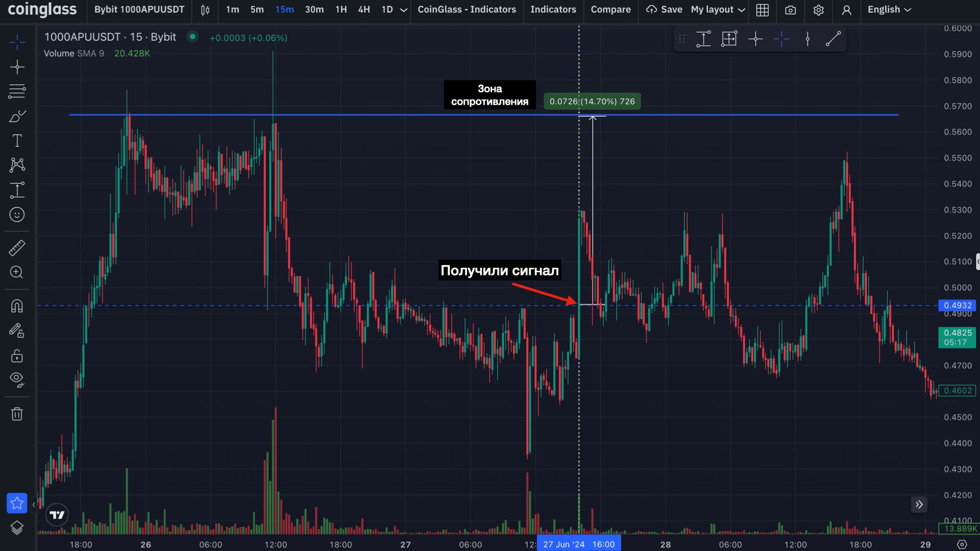980x551 pixels.
Task: Open the candlestick chart type icon
Action: (x=205, y=10)
